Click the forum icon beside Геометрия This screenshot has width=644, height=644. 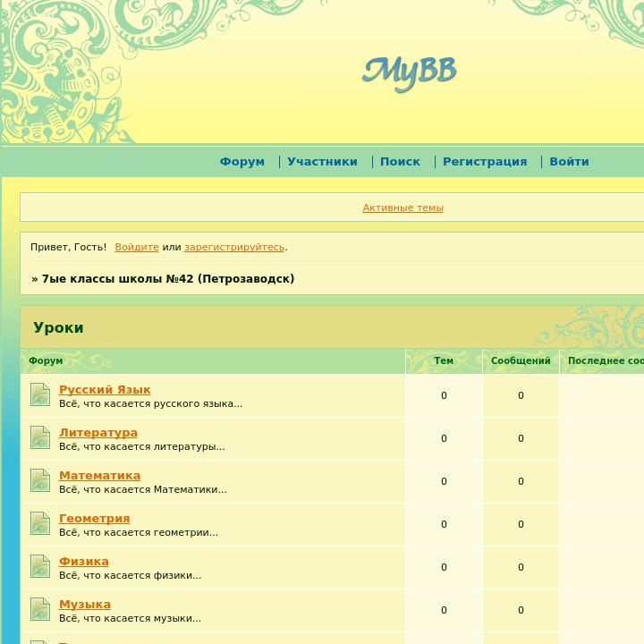pyautogui.click(x=40, y=523)
